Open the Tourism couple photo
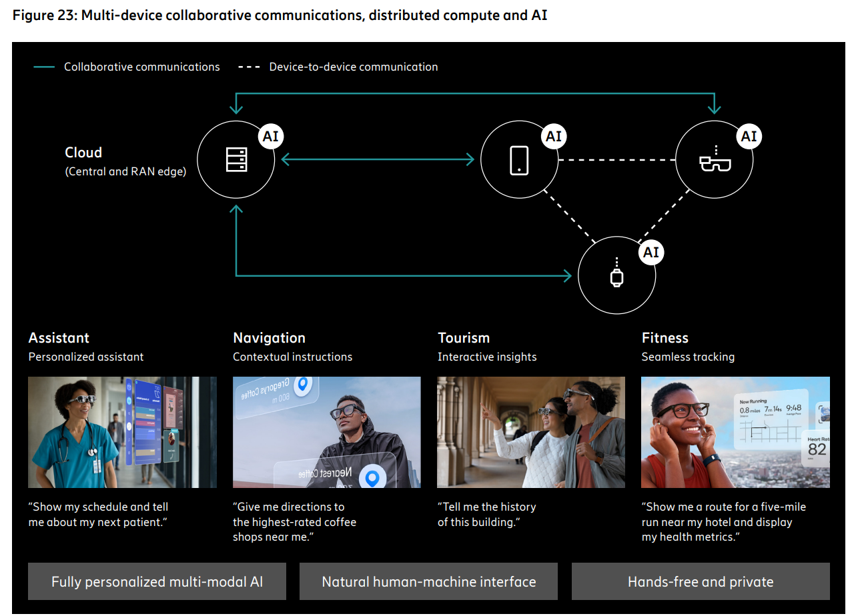 coord(531,432)
